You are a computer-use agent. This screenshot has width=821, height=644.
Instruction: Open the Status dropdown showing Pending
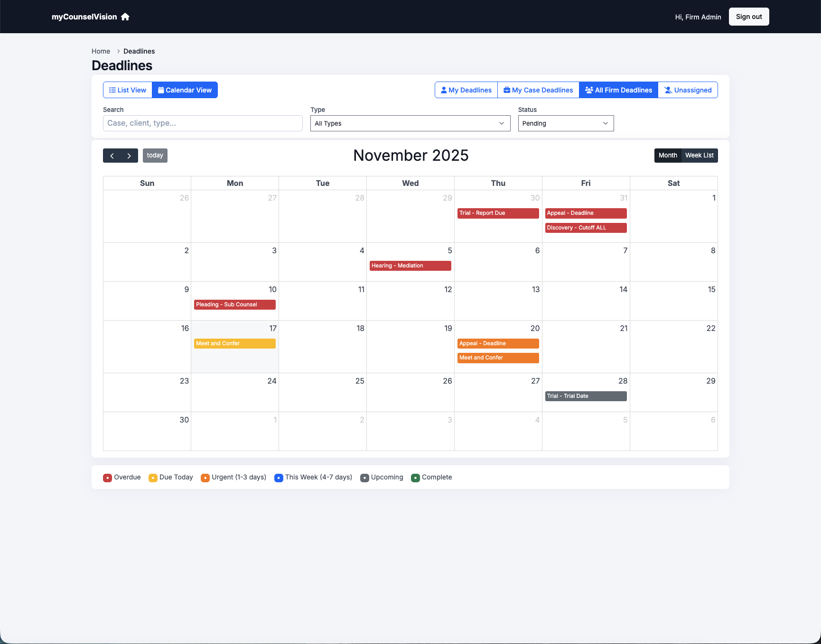tap(566, 123)
